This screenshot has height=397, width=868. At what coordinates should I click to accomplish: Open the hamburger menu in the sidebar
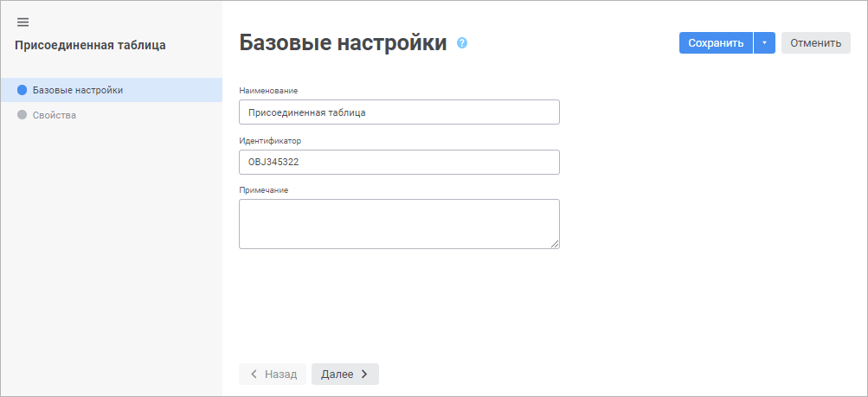pos(23,22)
